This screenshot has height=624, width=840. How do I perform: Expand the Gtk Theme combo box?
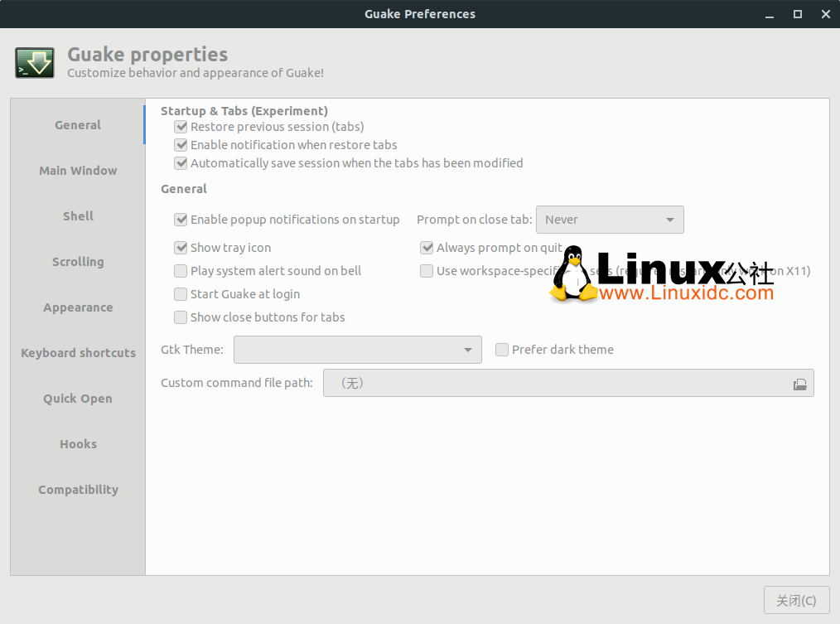click(x=357, y=350)
